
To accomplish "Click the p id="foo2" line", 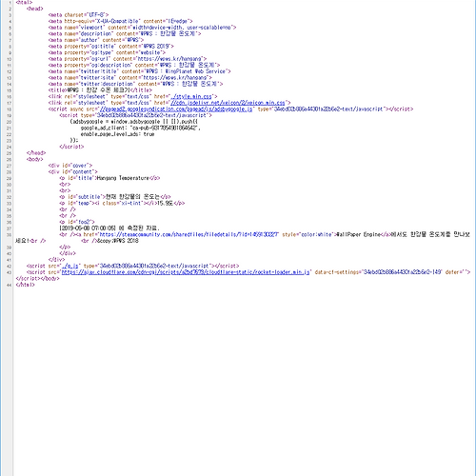I will [77, 222].
